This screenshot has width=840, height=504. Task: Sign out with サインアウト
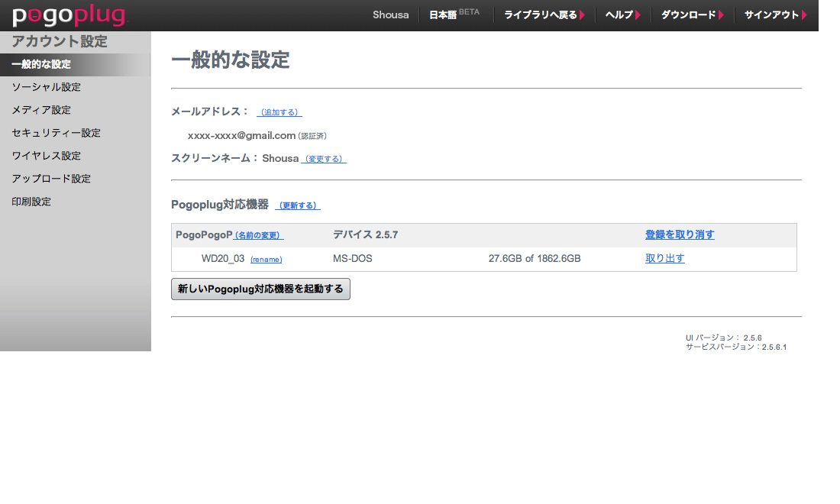[776, 15]
